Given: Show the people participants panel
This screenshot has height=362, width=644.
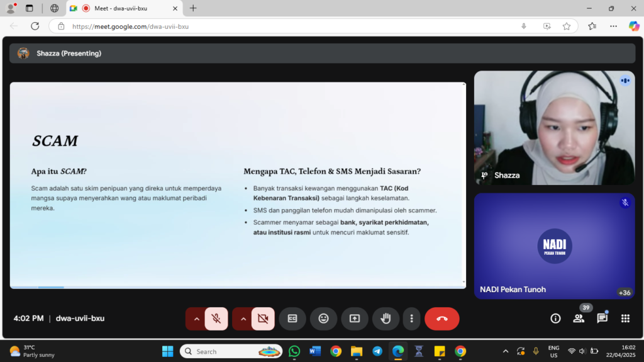Looking at the screenshot, I should tap(579, 319).
